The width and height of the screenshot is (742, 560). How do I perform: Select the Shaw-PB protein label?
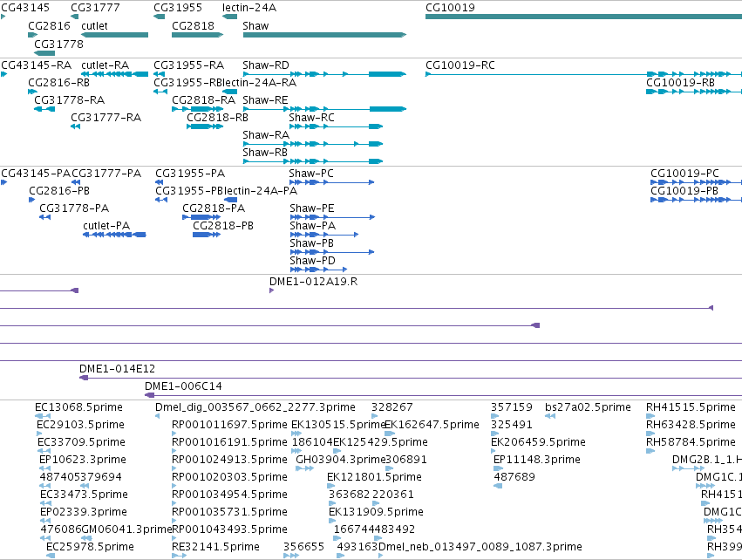pos(312,243)
